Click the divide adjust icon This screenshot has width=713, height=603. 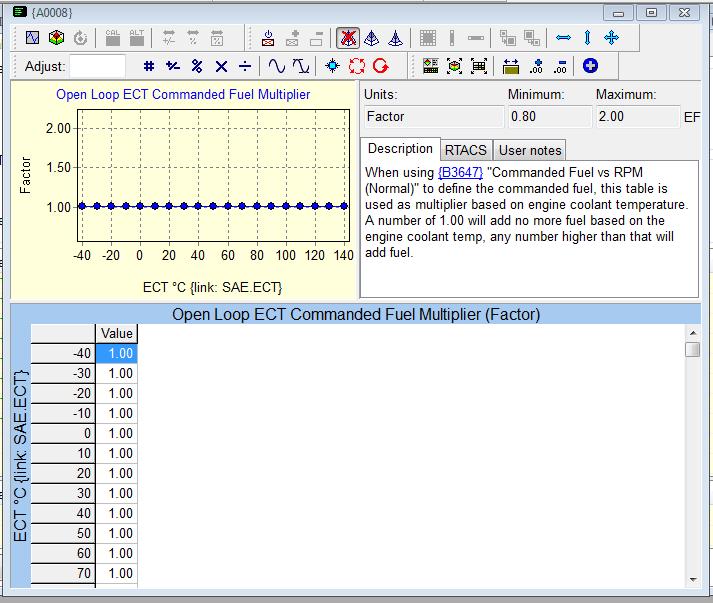pyautogui.click(x=245, y=66)
